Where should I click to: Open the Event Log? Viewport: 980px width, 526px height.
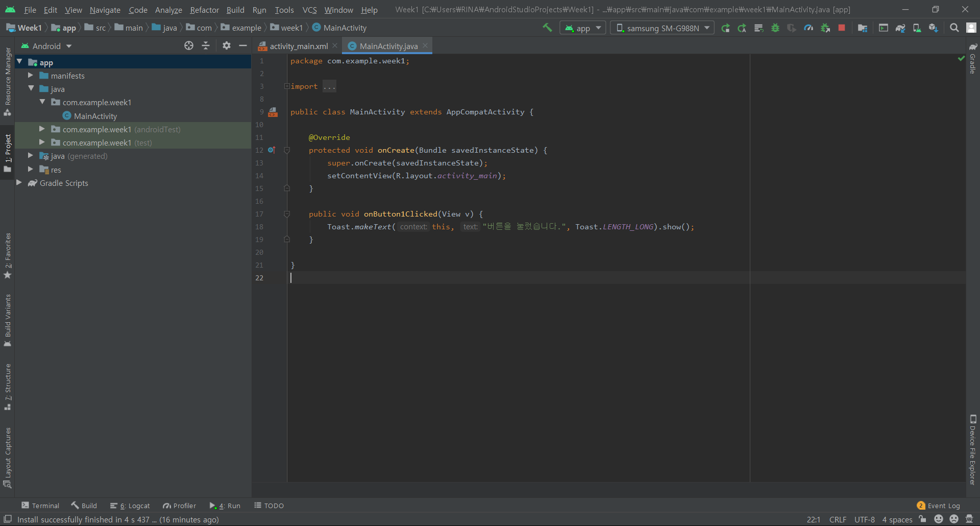coord(939,506)
